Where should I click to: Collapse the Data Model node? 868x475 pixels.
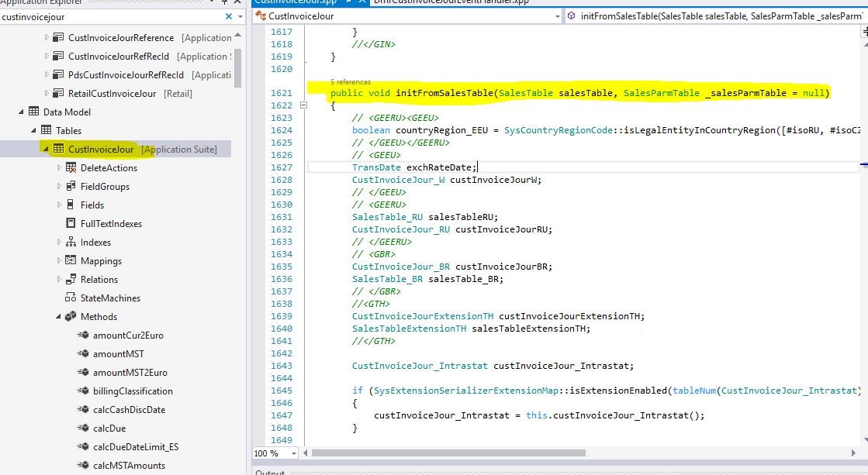22,112
